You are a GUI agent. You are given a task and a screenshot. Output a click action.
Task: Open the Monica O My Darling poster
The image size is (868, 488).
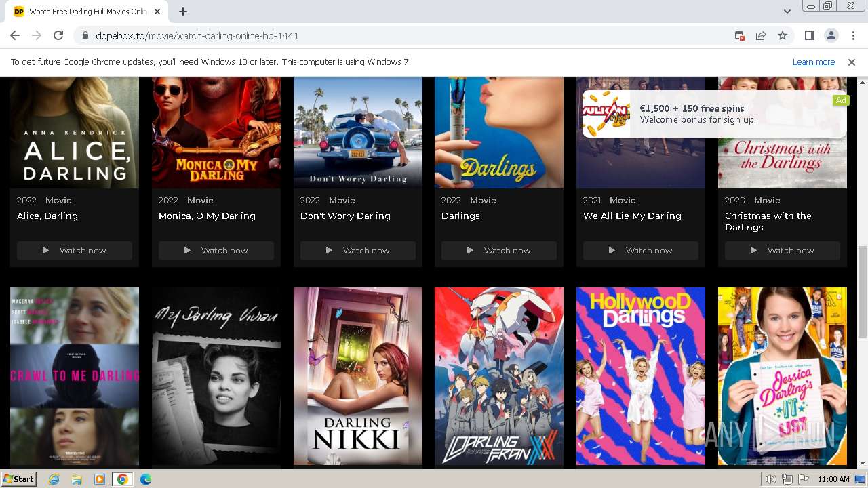216,132
